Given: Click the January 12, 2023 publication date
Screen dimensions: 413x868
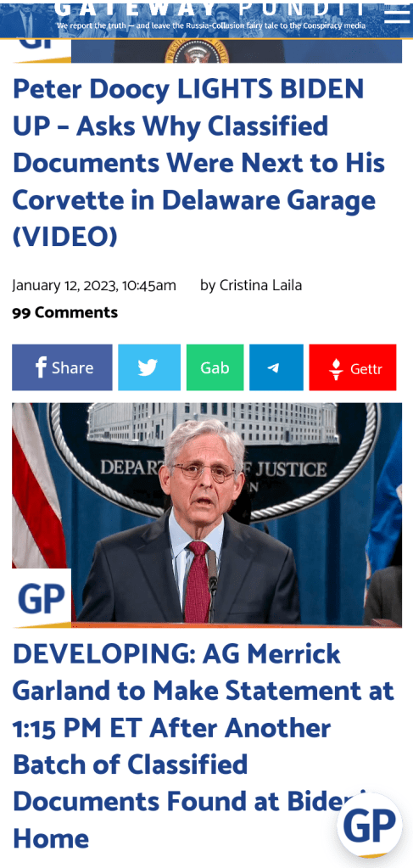Looking at the screenshot, I should click(94, 286).
